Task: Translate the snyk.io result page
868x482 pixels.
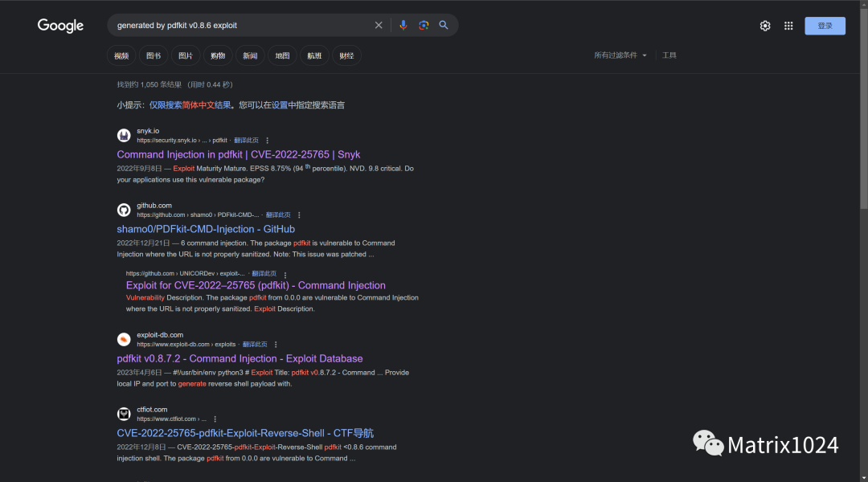Action: [247, 141]
